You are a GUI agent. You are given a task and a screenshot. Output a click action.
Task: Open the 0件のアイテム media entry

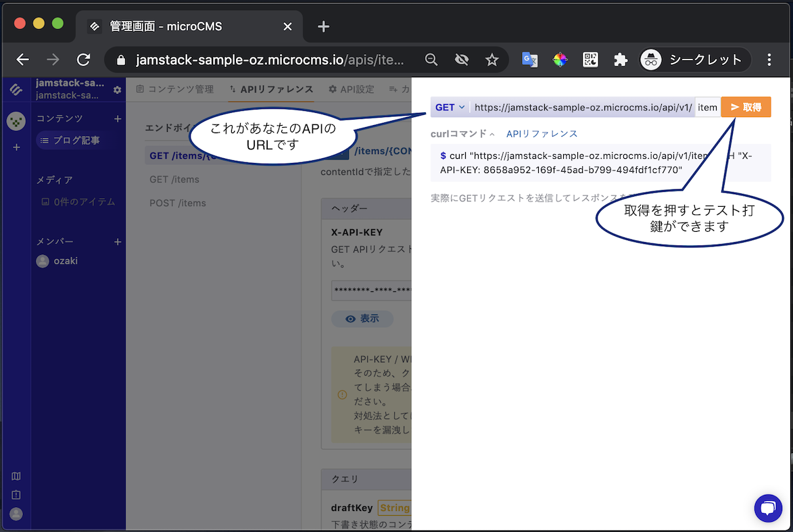(x=78, y=201)
